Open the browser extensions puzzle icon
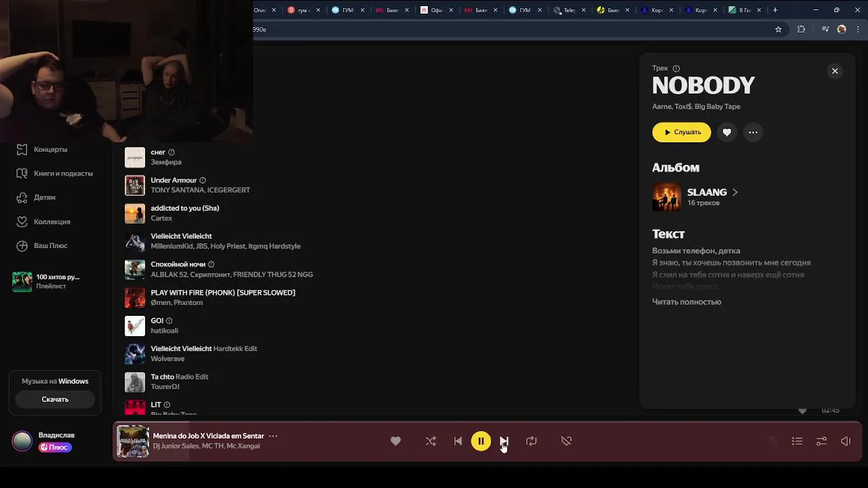 pyautogui.click(x=802, y=29)
